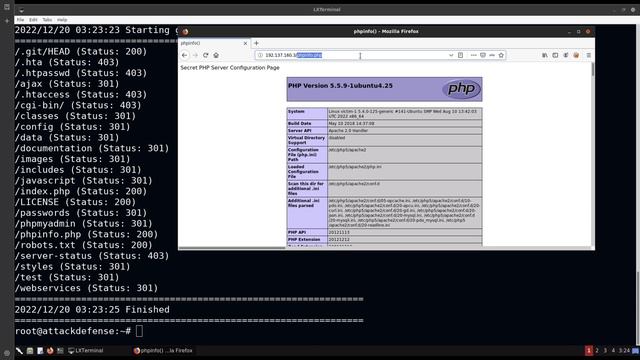Click 'PHP API' table cell
The width and height of the screenshot is (640, 360).
click(x=307, y=232)
